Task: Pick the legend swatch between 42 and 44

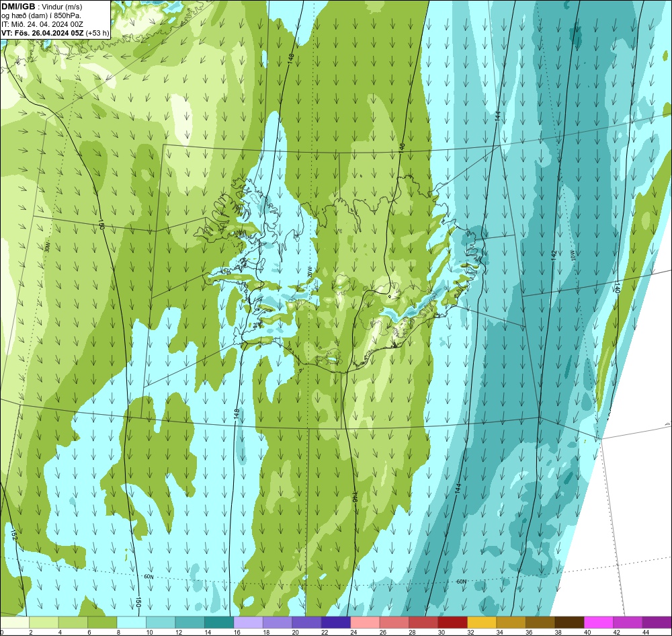Action: coord(628,623)
